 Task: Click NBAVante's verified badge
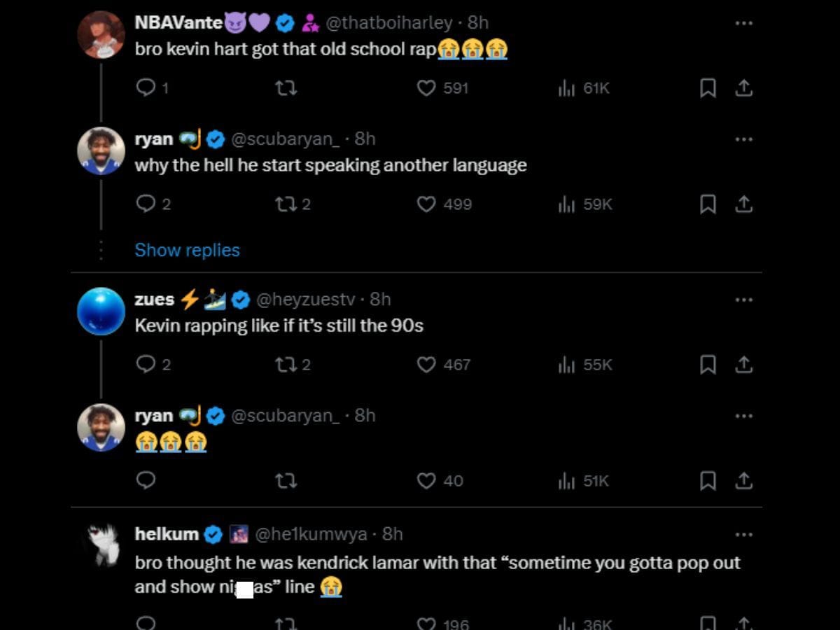(284, 22)
